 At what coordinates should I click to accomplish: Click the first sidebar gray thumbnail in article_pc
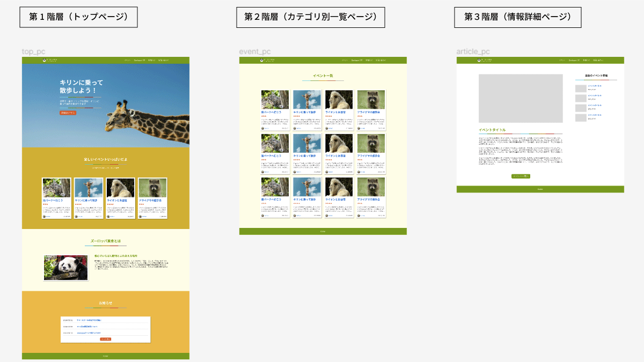click(581, 88)
